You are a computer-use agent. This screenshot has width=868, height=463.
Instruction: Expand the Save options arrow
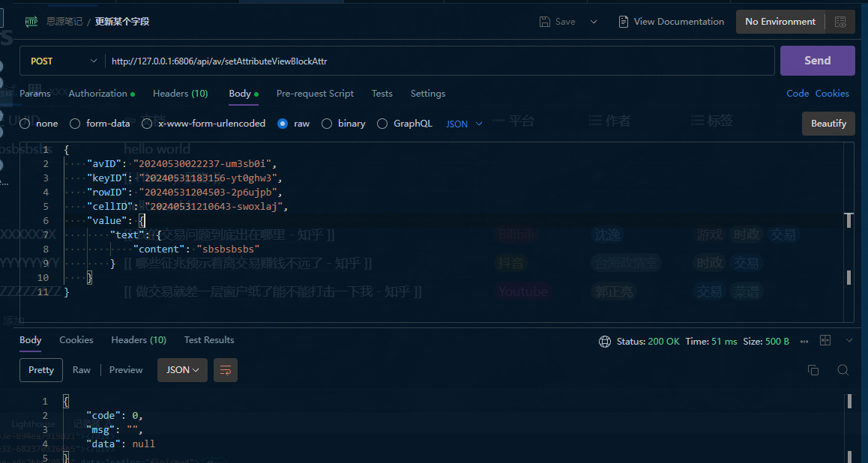(x=594, y=22)
